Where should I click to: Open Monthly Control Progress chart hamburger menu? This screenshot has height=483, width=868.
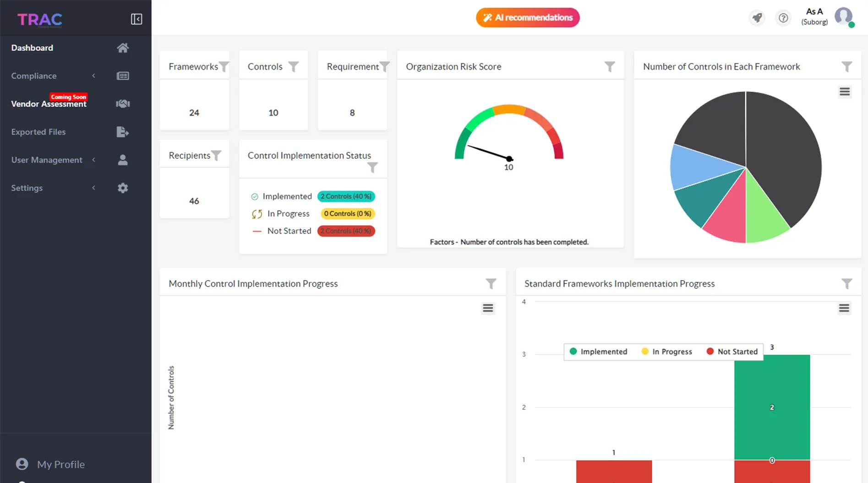tap(488, 308)
